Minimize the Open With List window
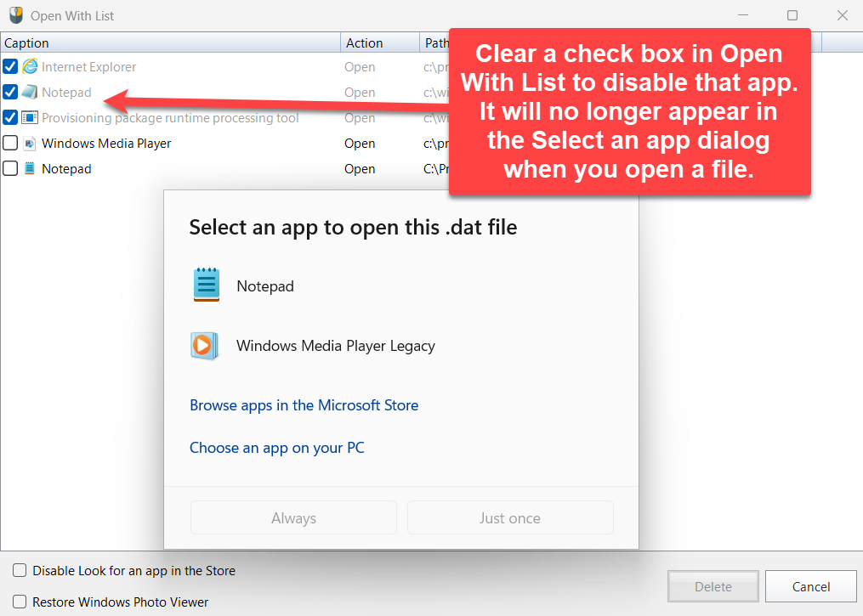This screenshot has height=616, width=863. click(743, 15)
